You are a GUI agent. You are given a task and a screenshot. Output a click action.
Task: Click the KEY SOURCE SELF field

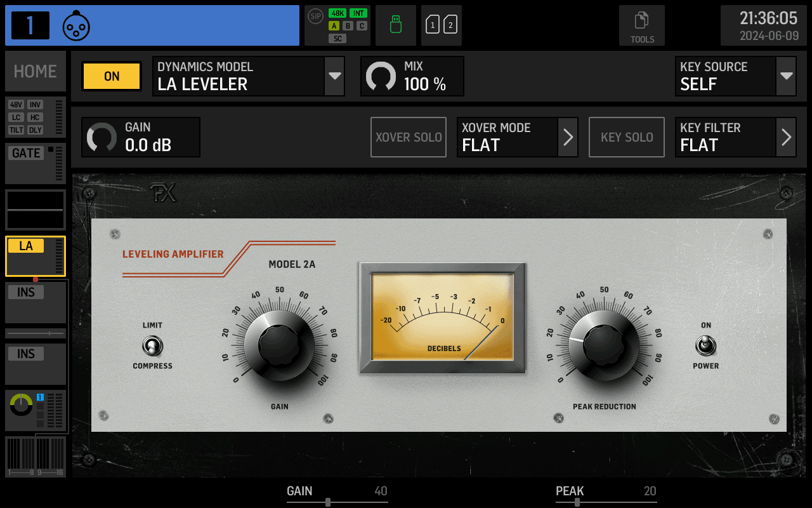coord(726,76)
